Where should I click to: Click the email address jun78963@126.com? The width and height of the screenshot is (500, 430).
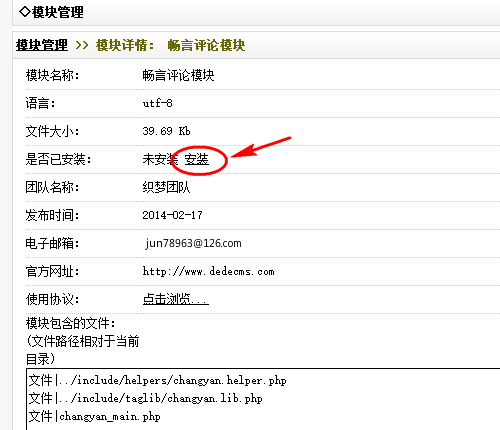pyautogui.click(x=193, y=243)
